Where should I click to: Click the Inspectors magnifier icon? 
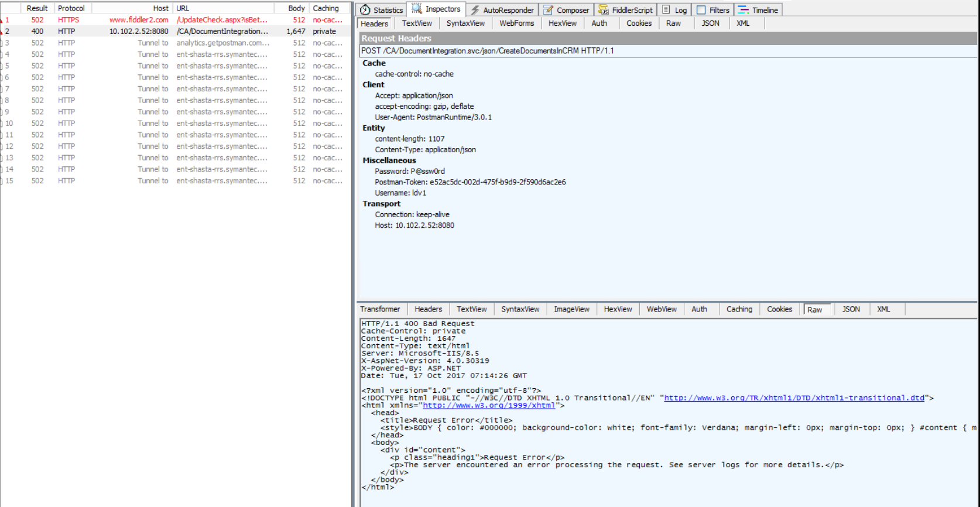pos(417,9)
